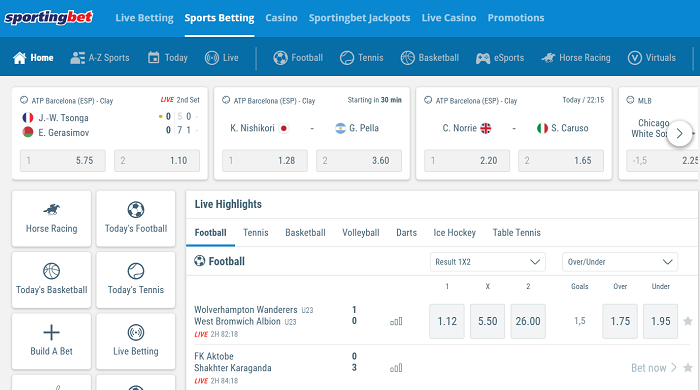Select the Football highlights tab
The image size is (700, 390).
pos(210,233)
